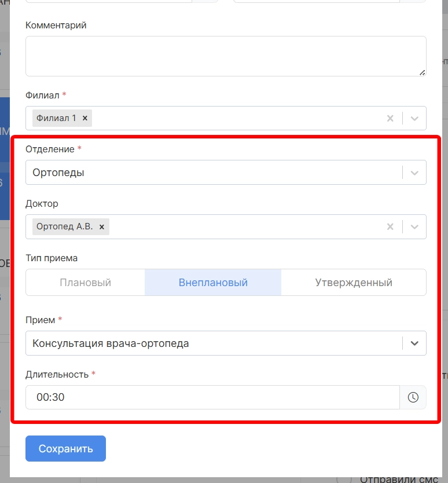Clear the Доктор field selection
This screenshot has width=448, height=483.
(390, 227)
